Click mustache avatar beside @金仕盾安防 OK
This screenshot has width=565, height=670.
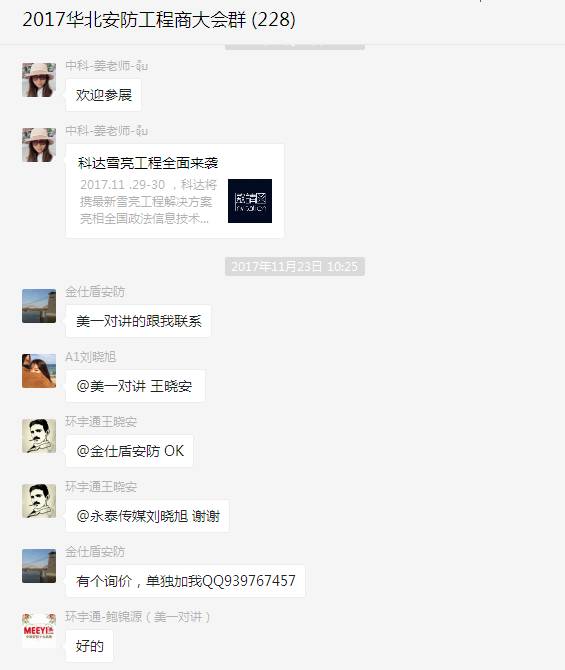click(x=39, y=436)
